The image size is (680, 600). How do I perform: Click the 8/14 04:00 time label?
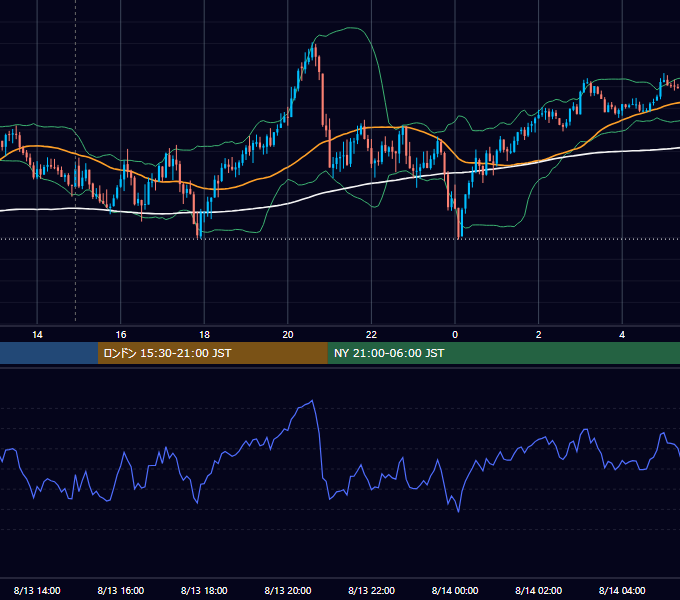pos(622,590)
